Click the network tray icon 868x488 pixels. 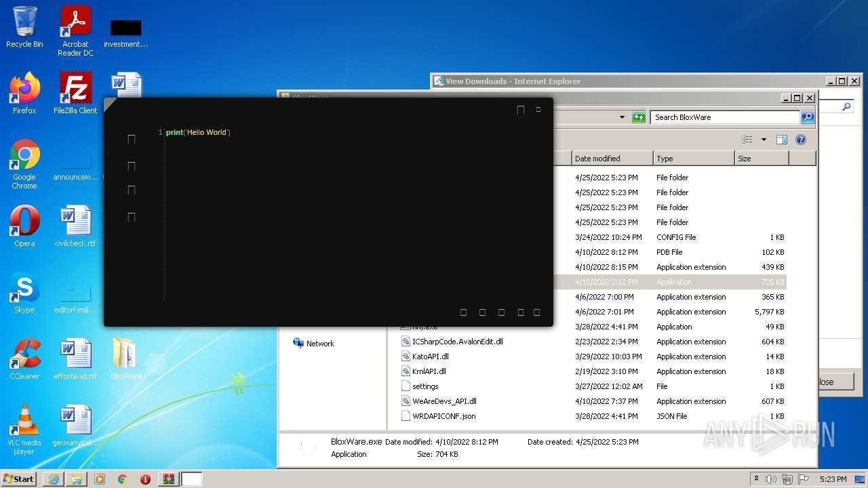tap(788, 479)
